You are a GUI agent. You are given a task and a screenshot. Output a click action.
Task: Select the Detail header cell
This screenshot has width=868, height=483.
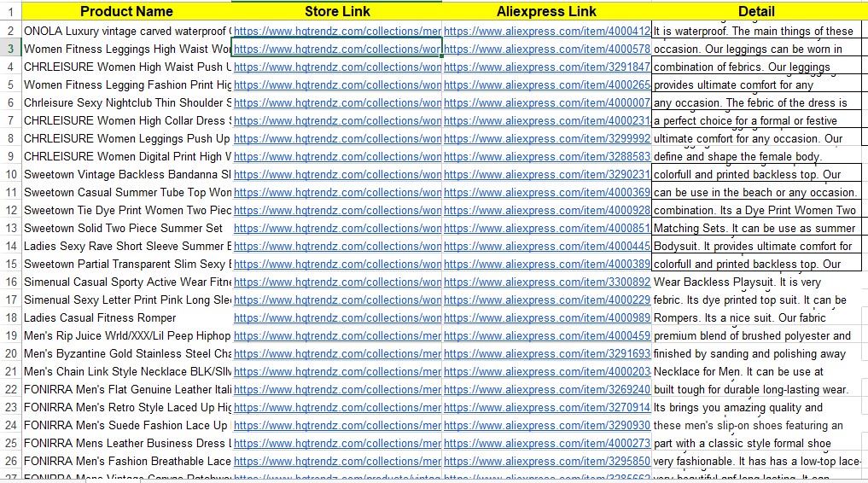pos(756,11)
